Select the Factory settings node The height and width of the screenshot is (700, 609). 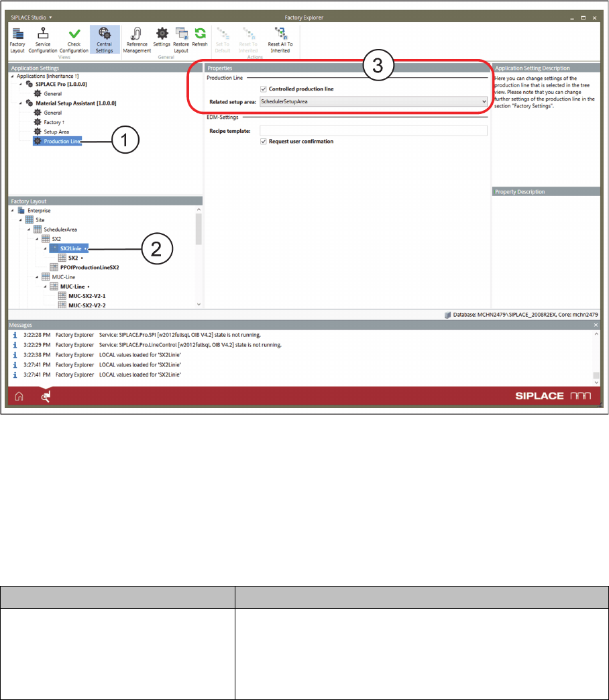[x=52, y=122]
